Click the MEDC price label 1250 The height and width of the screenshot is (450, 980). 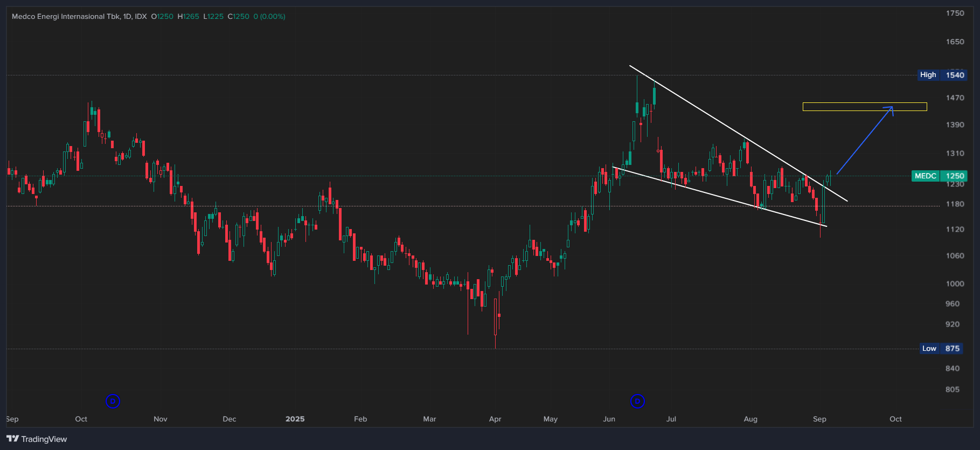click(x=940, y=176)
